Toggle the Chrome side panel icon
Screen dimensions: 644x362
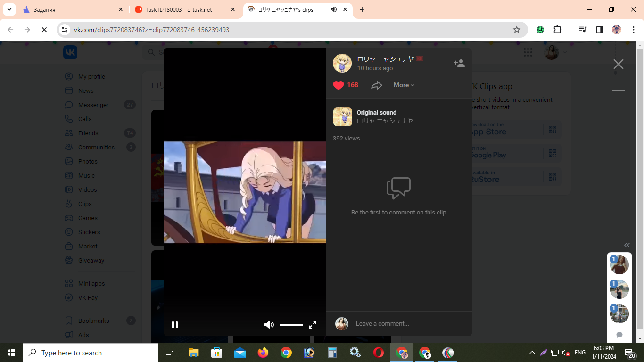[x=600, y=30]
